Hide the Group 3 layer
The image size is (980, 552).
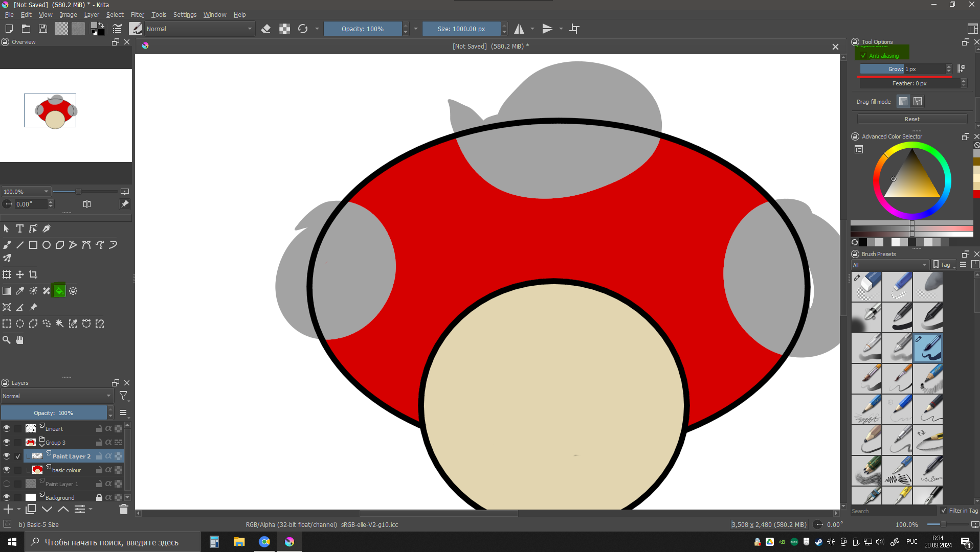pyautogui.click(x=7, y=442)
